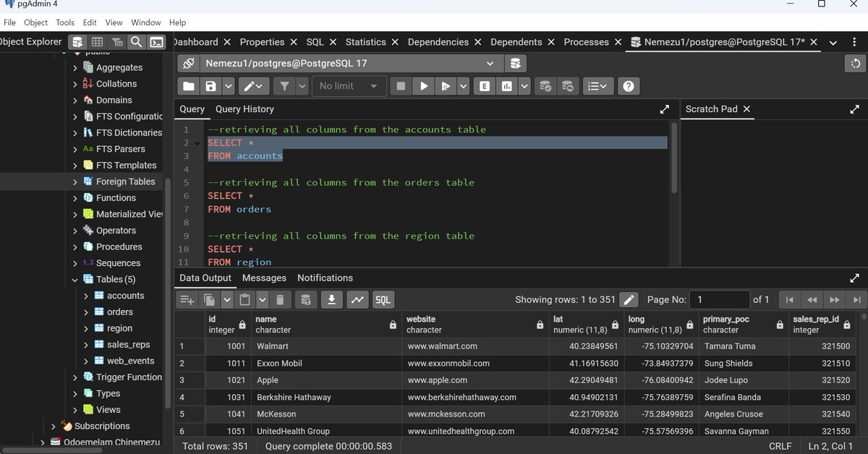Click the filter funnel icon in query toolbar
Viewport: 868px width, 454px height.
[x=285, y=86]
